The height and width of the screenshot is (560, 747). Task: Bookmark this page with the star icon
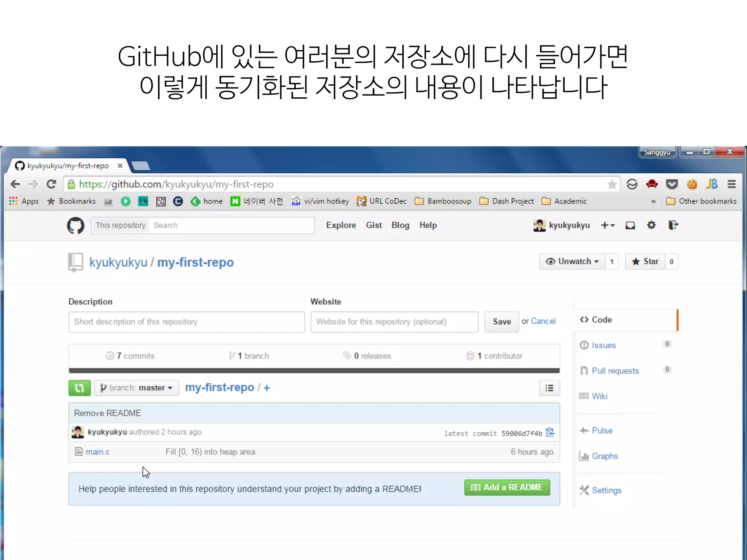pyautogui.click(x=612, y=184)
